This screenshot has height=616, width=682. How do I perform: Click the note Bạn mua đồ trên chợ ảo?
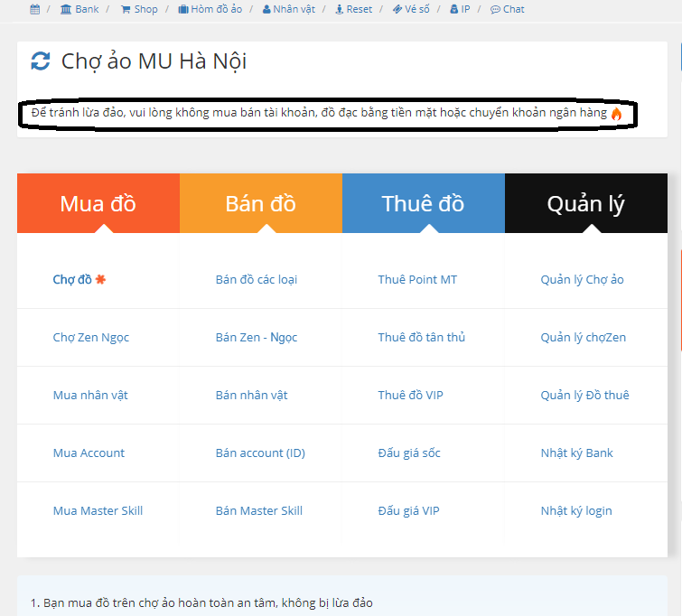[x=201, y=603]
